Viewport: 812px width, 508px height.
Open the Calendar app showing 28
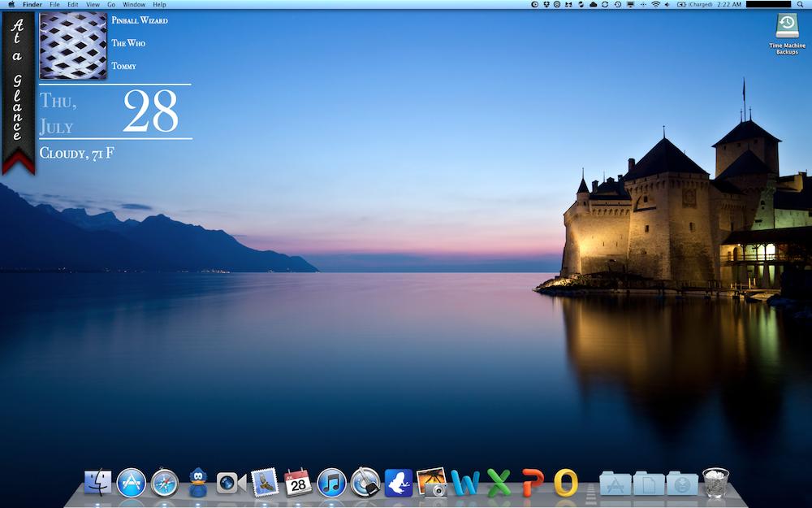pos(298,483)
